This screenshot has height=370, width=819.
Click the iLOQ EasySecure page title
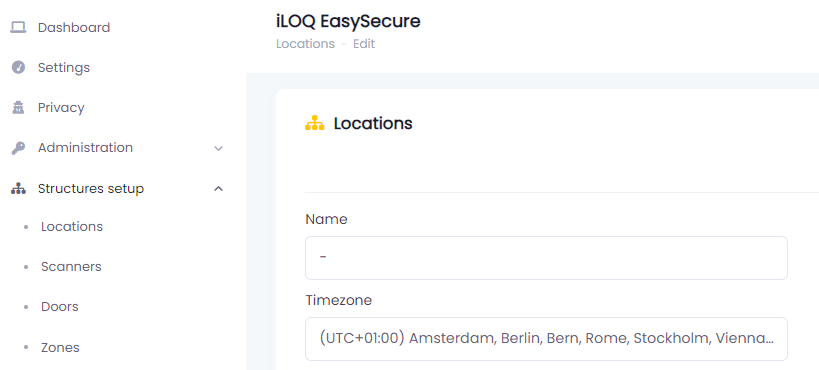click(348, 21)
